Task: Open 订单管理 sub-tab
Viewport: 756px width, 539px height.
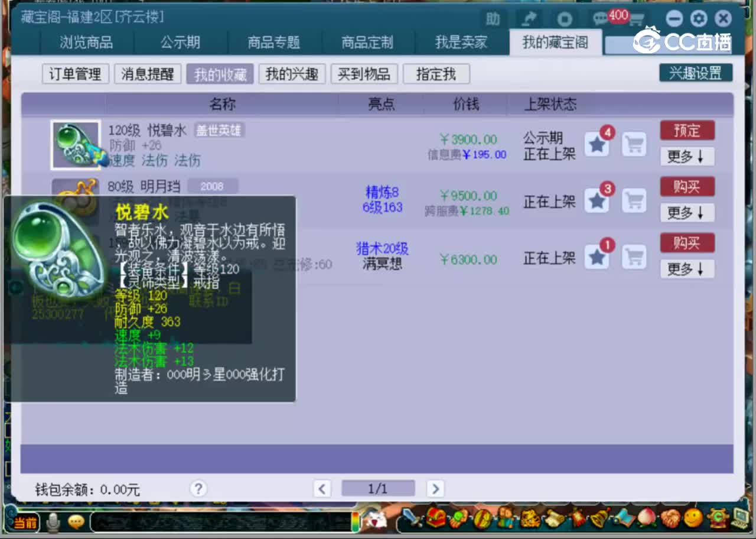Action: click(75, 74)
